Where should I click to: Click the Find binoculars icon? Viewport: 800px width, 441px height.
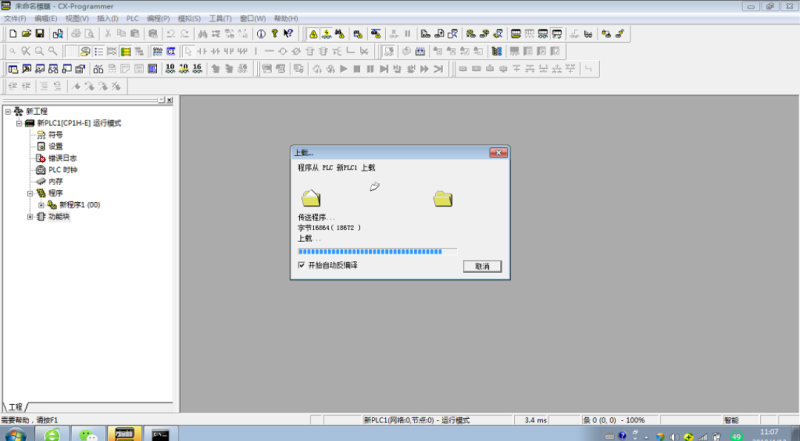(203, 34)
